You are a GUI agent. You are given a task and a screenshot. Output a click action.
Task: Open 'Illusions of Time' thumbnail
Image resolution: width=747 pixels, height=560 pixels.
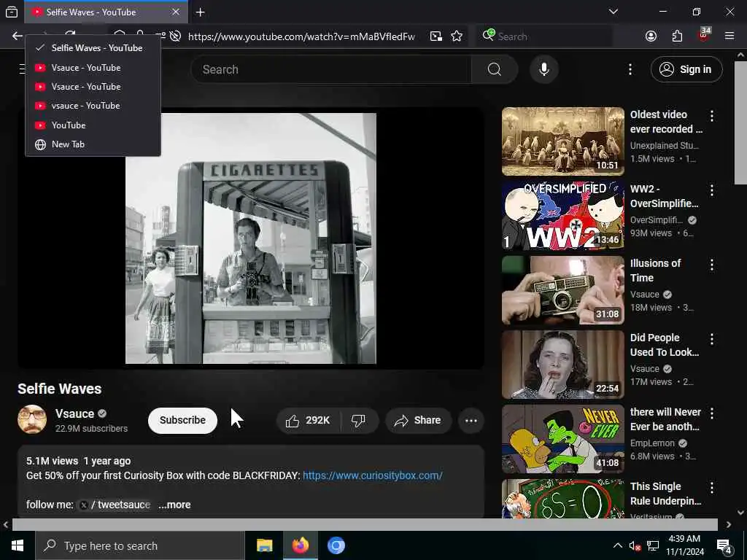point(562,290)
